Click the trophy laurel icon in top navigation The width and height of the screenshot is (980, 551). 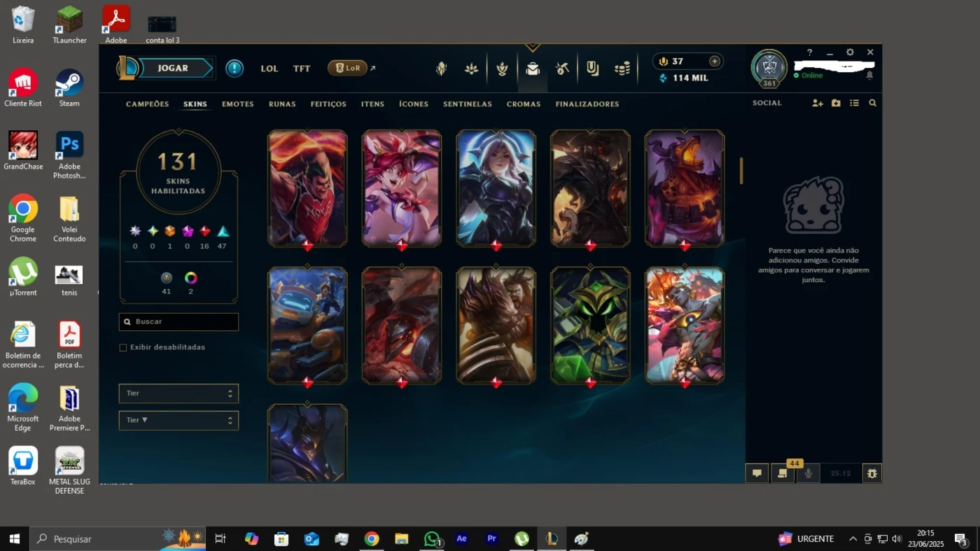click(502, 69)
